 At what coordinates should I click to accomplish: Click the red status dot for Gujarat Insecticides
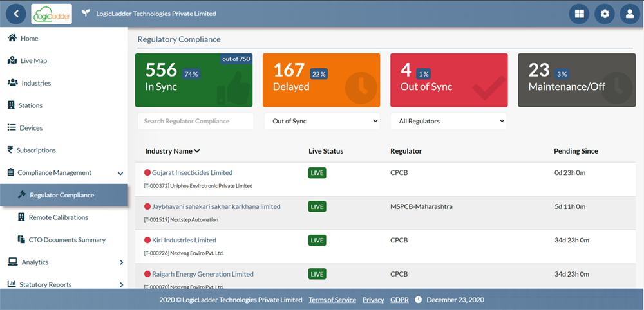[147, 172]
